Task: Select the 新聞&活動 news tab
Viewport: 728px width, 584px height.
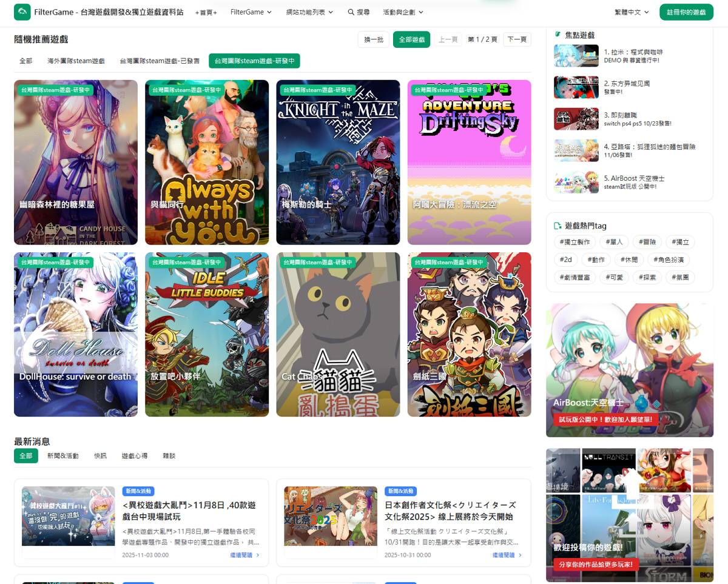Action: tap(63, 455)
